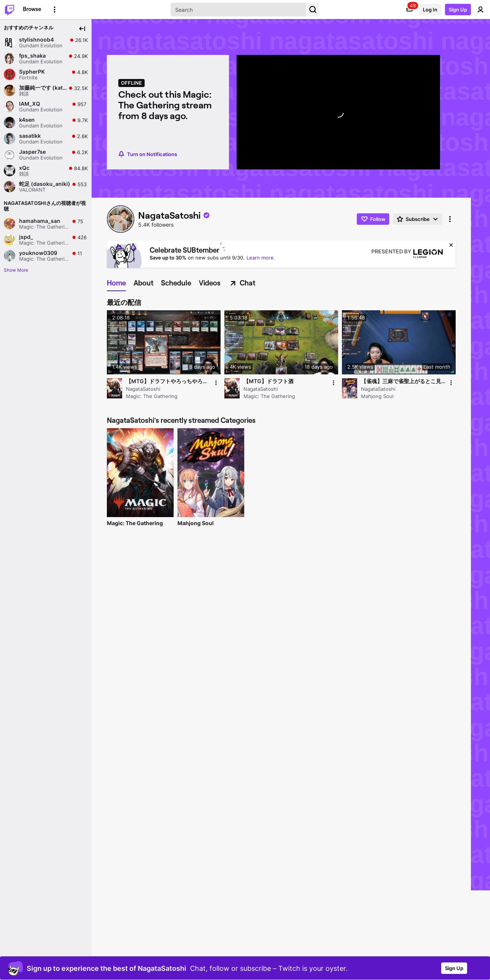This screenshot has height=980, width=490.
Task: Click Show More in sidebar
Action: coord(16,270)
